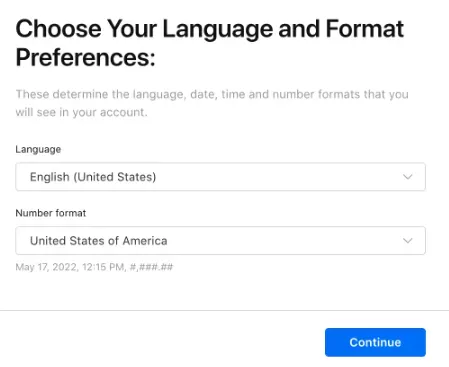Click the Number format field label

pyautogui.click(x=51, y=213)
